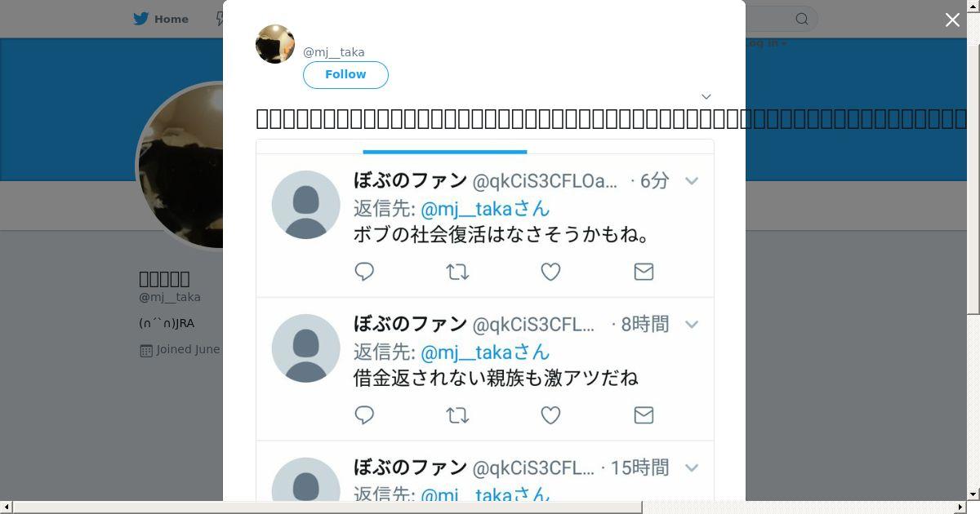Screen dimensions: 980x514
Task: Click the horizontal scrollbar at bottom
Action: (327, 507)
